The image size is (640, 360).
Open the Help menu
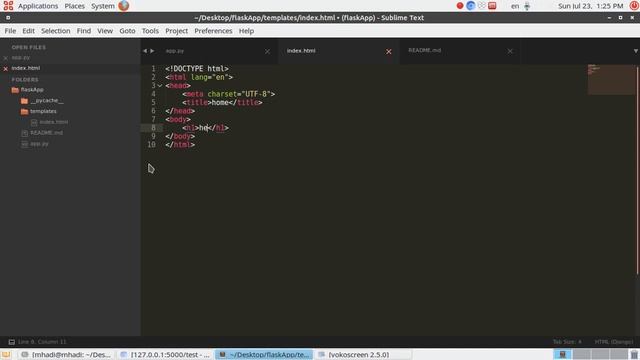point(246,31)
